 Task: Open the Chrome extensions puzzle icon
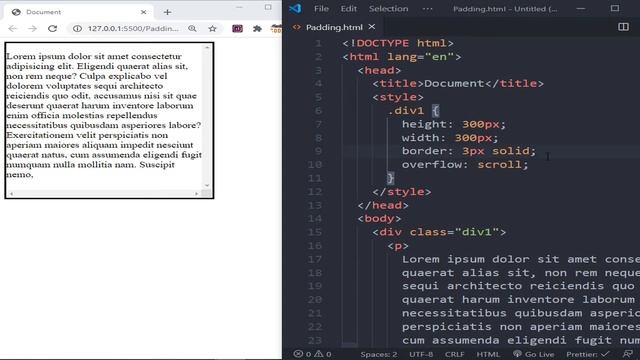(x=257, y=29)
